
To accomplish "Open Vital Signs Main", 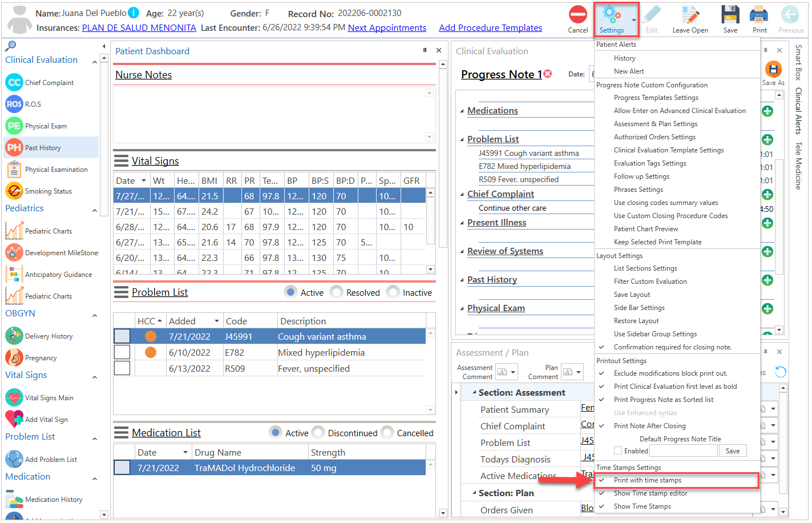I will tap(14, 397).
